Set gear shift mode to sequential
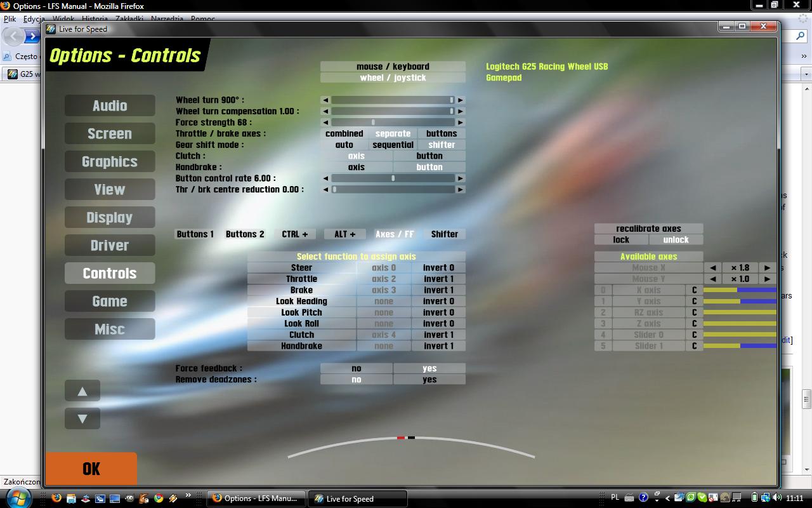The image size is (812, 508). (393, 145)
